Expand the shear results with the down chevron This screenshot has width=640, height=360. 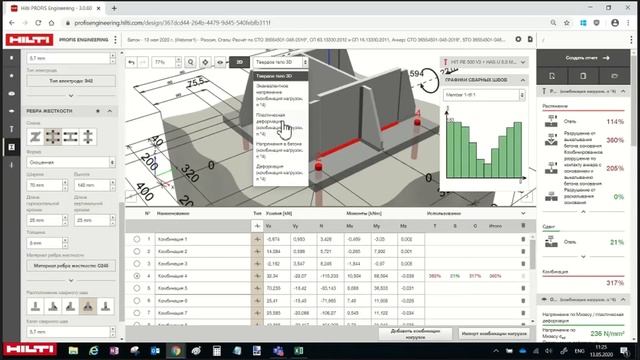(x=583, y=257)
